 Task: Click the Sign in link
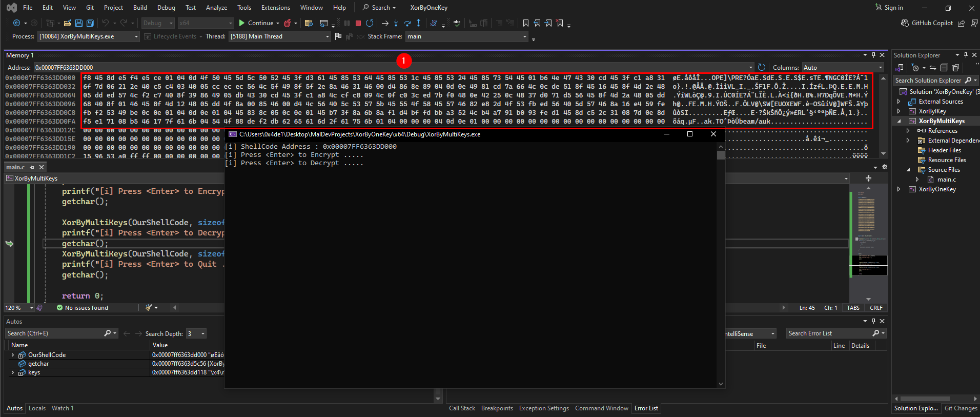tap(889, 8)
